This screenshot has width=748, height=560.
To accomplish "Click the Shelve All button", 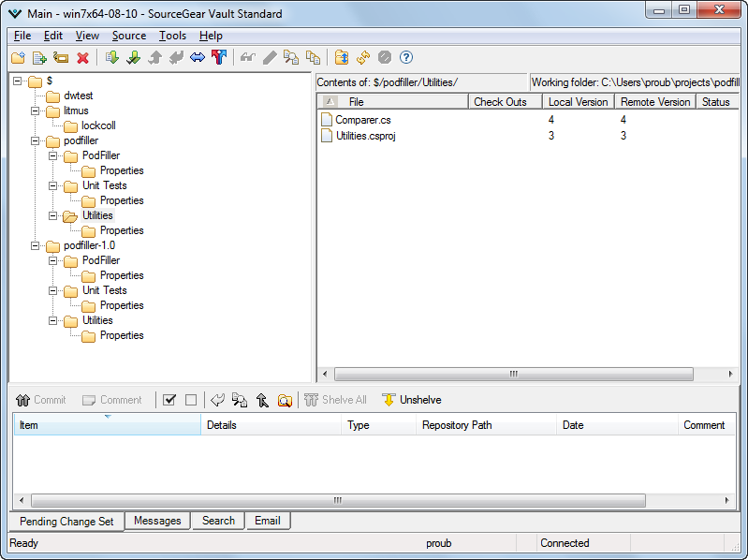I will (335, 400).
